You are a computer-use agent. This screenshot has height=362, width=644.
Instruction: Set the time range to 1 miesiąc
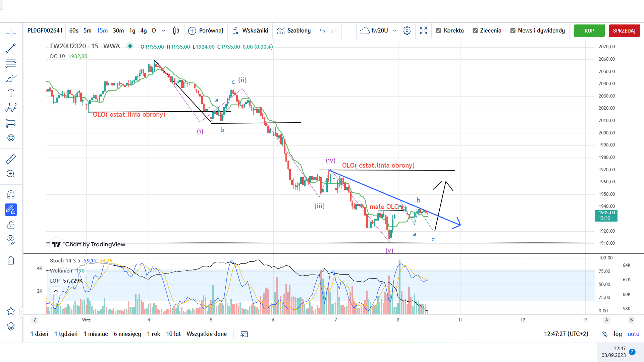click(96, 334)
